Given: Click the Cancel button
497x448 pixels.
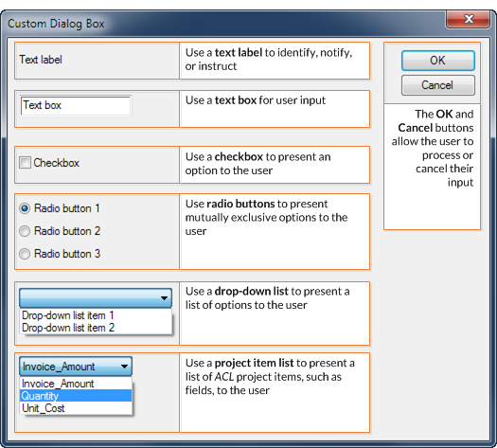Looking at the screenshot, I should (x=438, y=85).
